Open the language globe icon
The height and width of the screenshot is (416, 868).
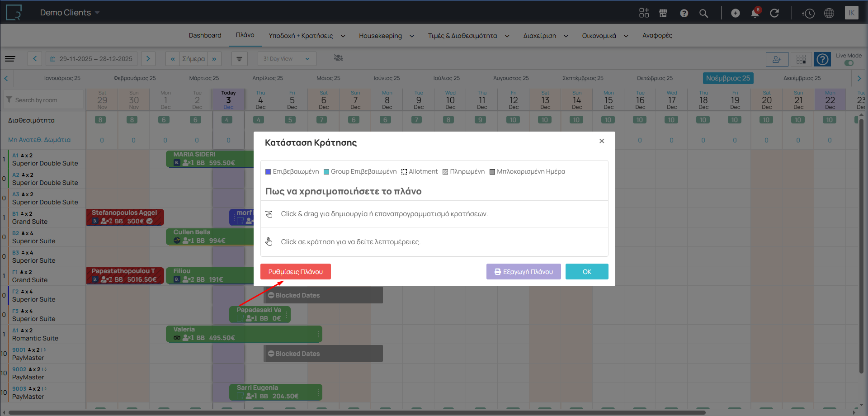[x=829, y=13]
